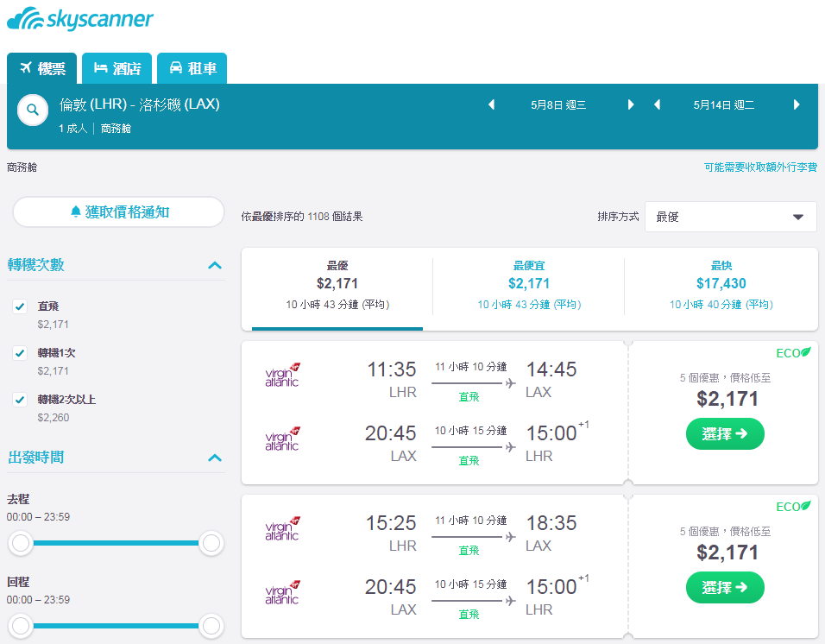Click 獲取價格通知 price alert button
Viewport: 825px width, 644px height.
click(119, 212)
